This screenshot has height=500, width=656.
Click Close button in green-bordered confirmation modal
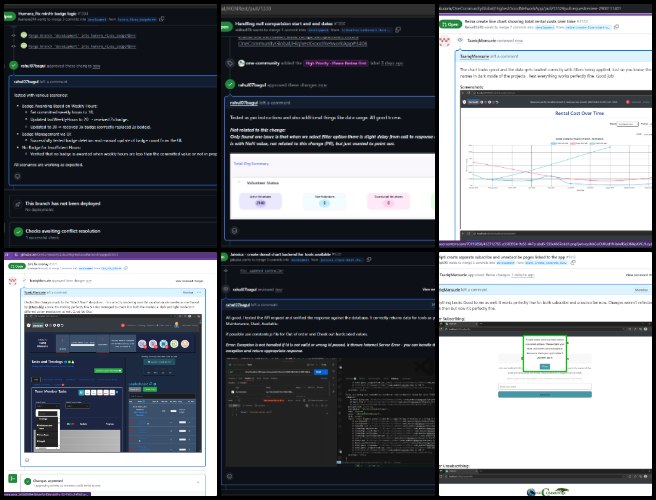[545, 367]
